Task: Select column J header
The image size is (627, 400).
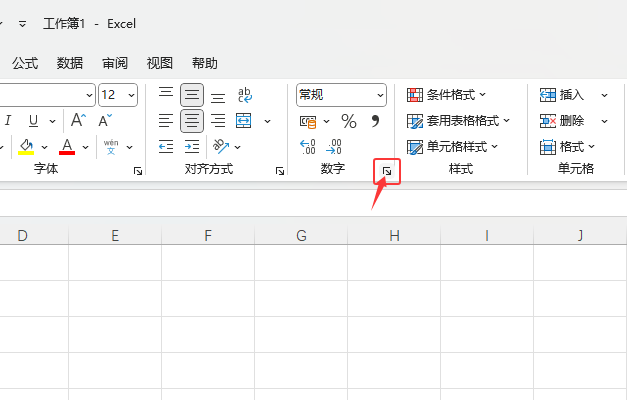Action: 580,235
